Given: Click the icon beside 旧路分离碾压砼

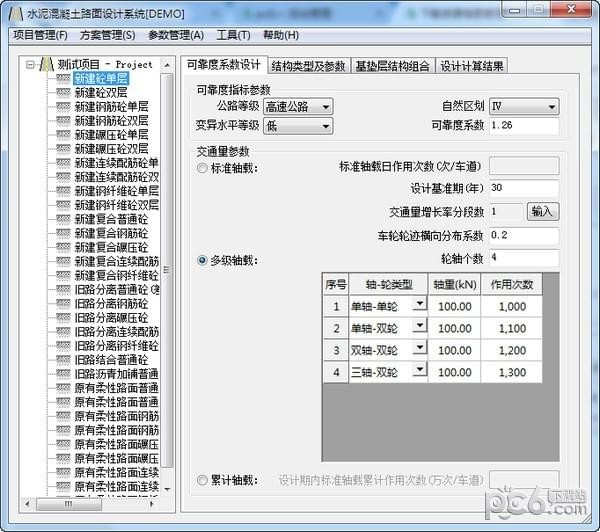Looking at the screenshot, I should pos(63,317).
